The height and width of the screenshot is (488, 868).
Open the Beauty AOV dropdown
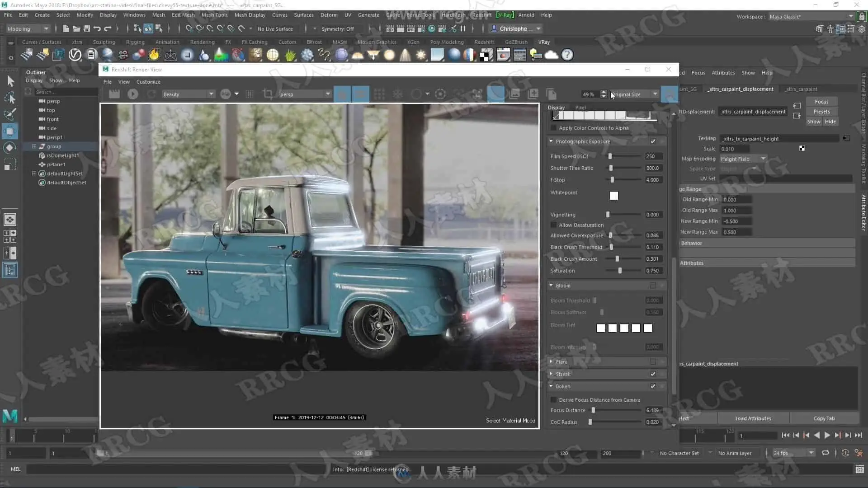188,94
